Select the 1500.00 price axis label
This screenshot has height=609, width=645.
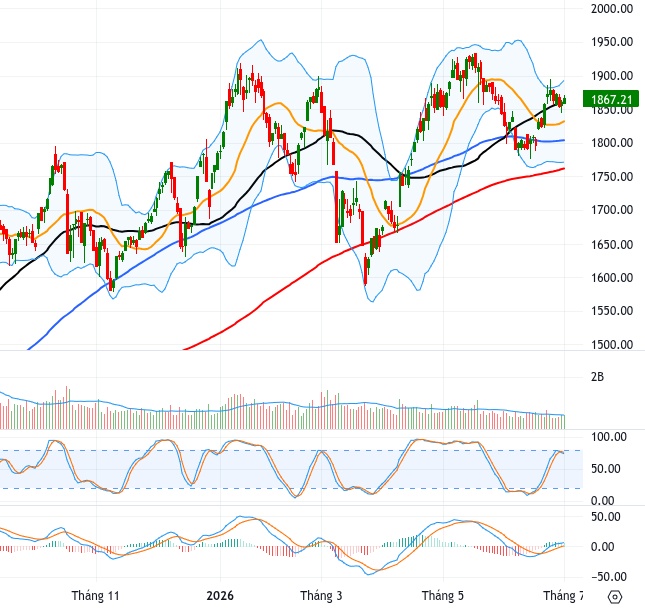612,344
